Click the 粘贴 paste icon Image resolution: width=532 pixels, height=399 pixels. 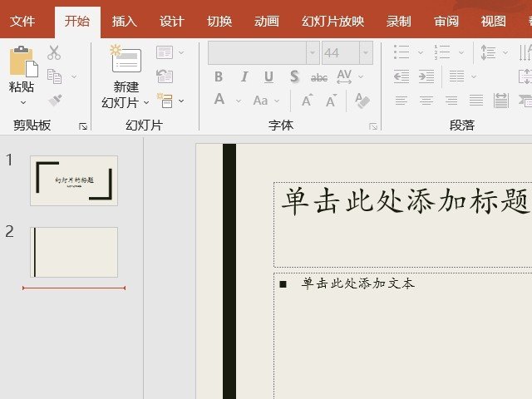[x=23, y=62]
